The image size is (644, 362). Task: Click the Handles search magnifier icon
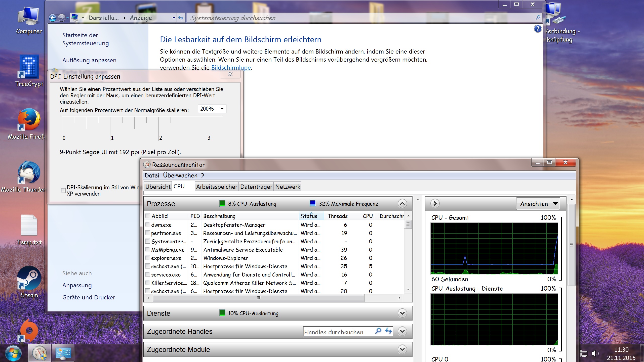pyautogui.click(x=378, y=331)
